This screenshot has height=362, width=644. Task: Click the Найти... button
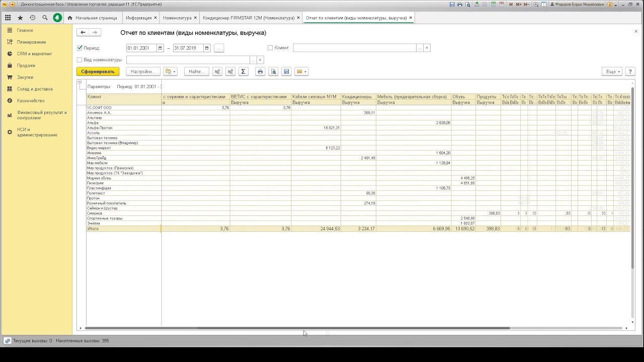196,71
